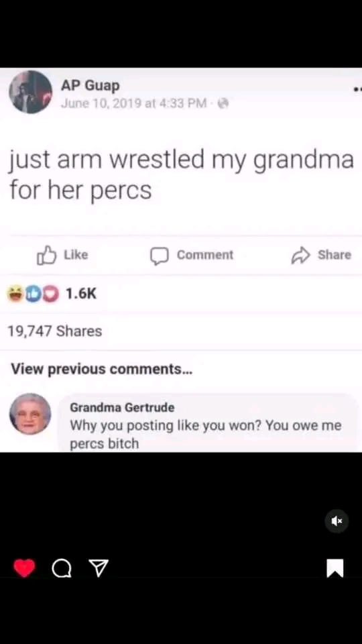Click the Share arrow icon
The width and height of the screenshot is (362, 644).
pos(300,256)
